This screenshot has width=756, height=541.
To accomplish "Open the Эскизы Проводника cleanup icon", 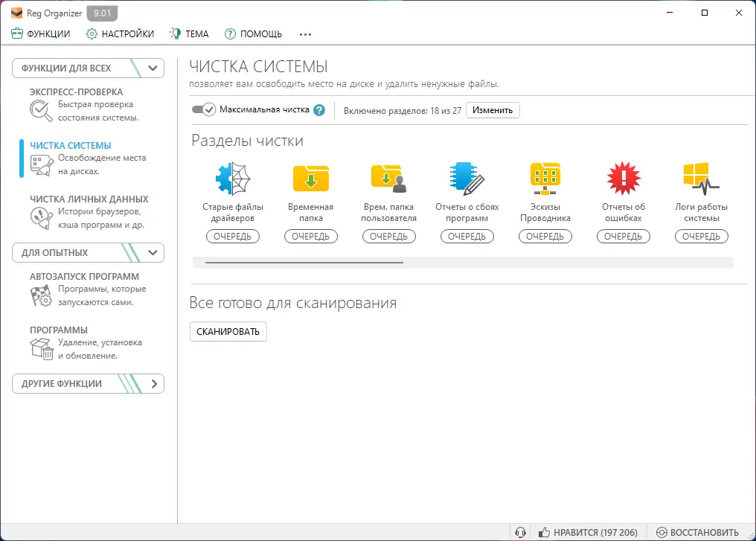I will [545, 177].
